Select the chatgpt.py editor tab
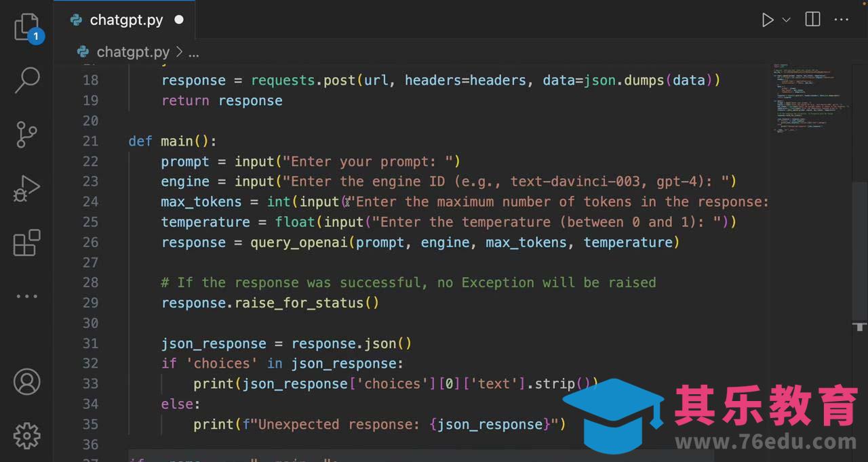This screenshot has width=868, height=462. 126,20
